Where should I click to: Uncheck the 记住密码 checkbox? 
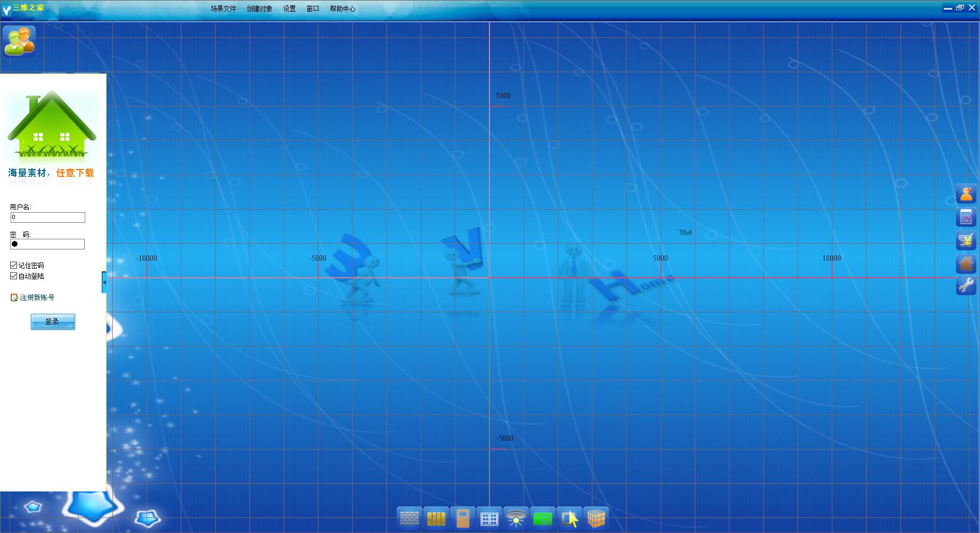point(14,265)
